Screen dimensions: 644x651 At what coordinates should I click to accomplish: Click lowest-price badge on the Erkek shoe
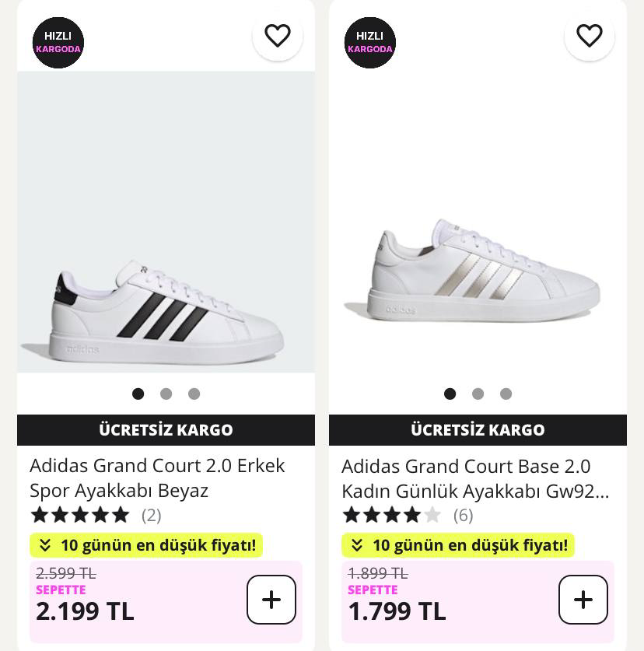point(146,545)
